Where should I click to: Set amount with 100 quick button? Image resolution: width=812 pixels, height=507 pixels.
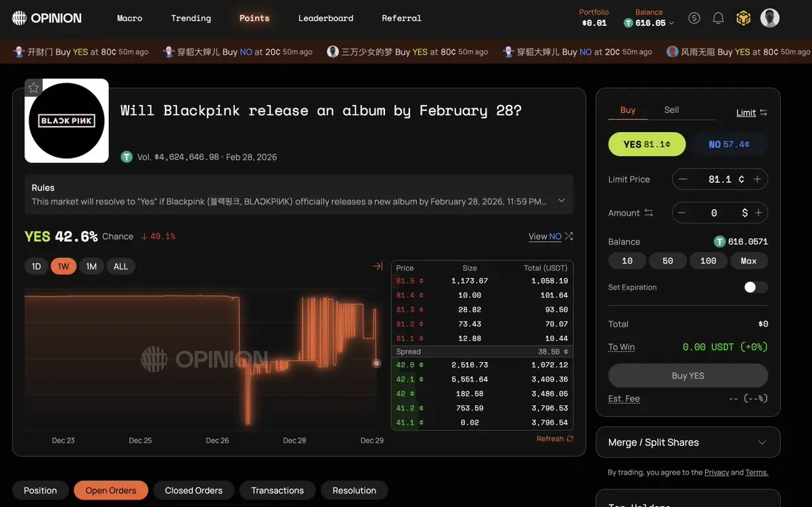(x=708, y=261)
